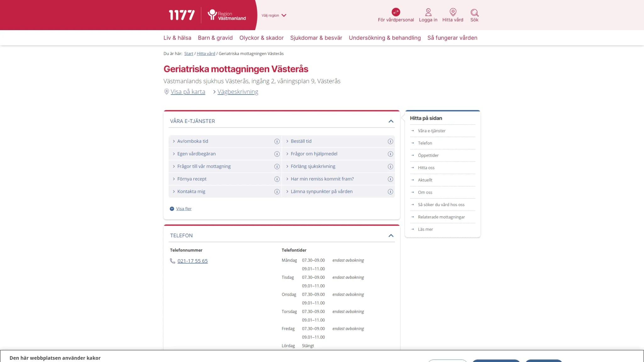Open the Liv & hälsa menu
This screenshot has width=644, height=362.
(177, 38)
